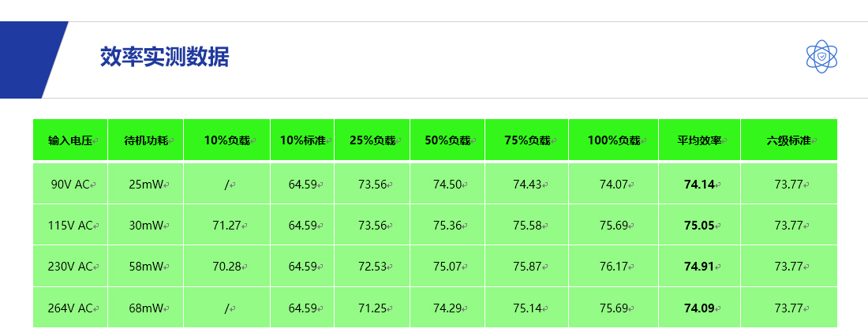
Task: Select the bold 75.05 average efficiency cell
Action: coord(699,226)
